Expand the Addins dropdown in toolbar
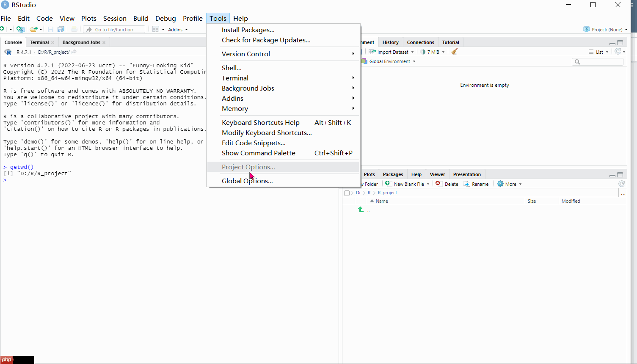Viewport: 637px width, 364px height. (178, 30)
